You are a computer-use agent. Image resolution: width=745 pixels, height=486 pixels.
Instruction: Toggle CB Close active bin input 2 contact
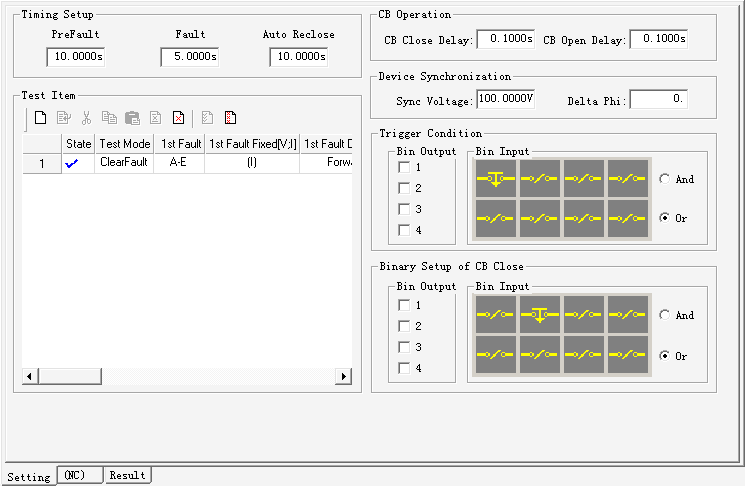(539, 314)
